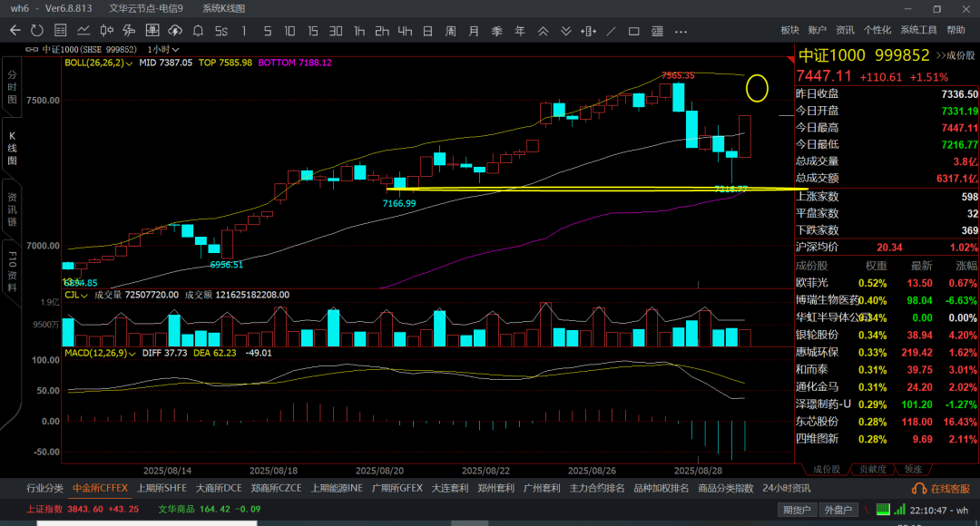The image size is (980, 526).
Task: Switch to the time-share line chart icon
Action: point(83,31)
